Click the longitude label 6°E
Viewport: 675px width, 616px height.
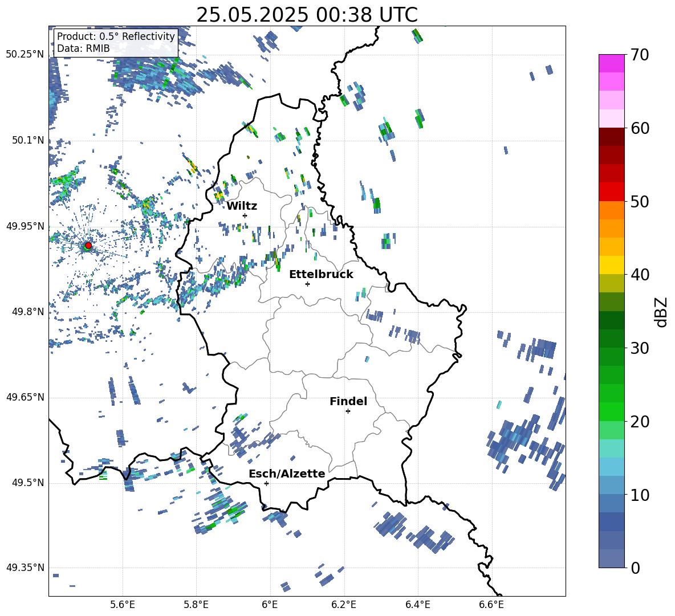click(270, 605)
